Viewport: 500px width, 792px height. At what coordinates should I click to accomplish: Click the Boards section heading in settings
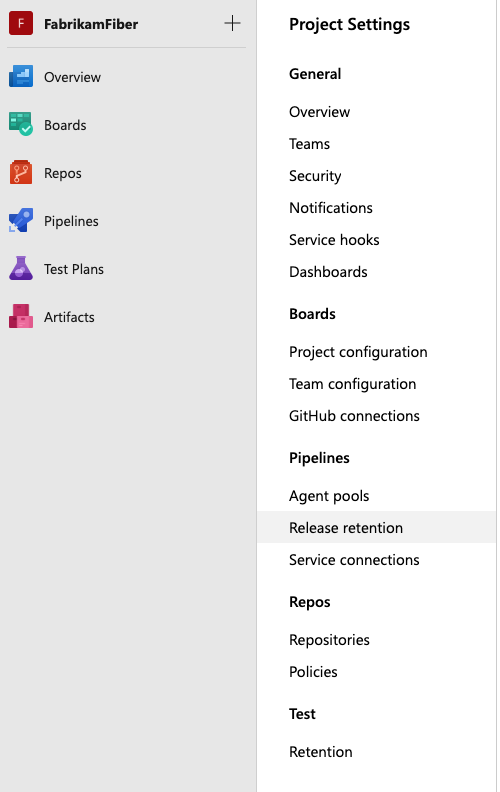point(312,314)
